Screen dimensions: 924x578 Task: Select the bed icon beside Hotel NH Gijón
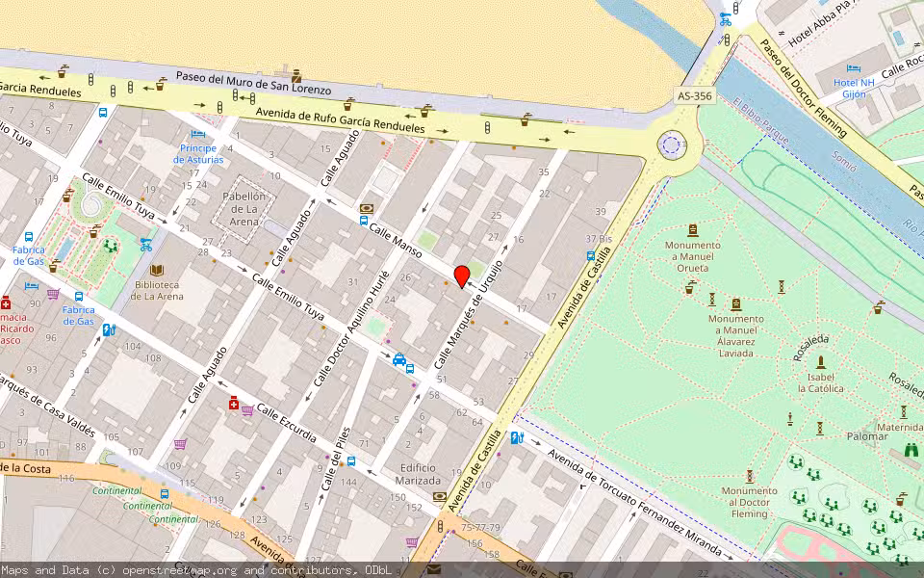(x=853, y=68)
